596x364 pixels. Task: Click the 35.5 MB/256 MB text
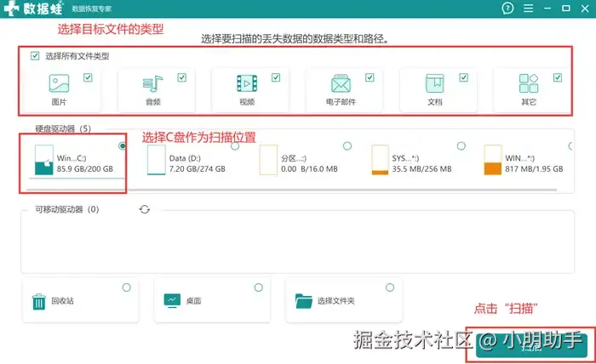[422, 169]
